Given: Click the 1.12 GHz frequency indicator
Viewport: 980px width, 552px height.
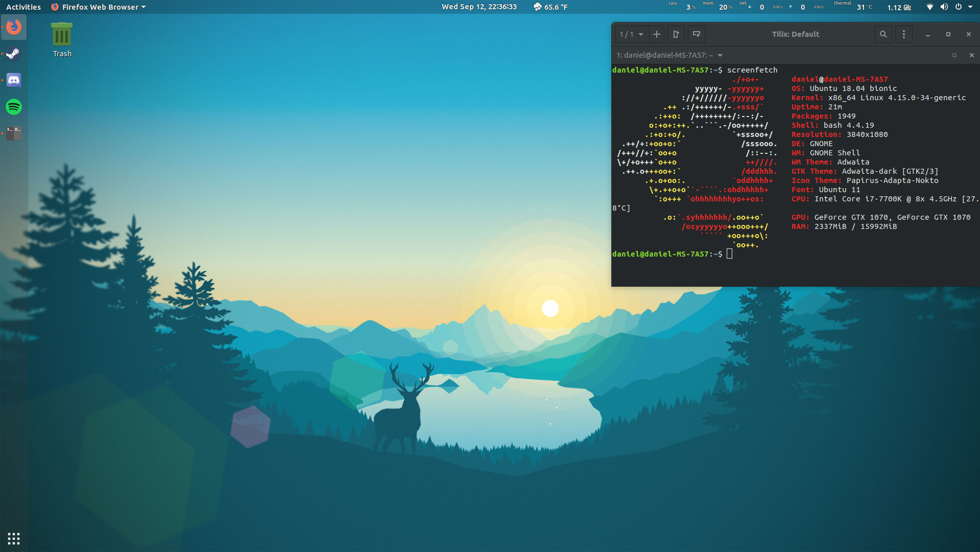Looking at the screenshot, I should (899, 7).
